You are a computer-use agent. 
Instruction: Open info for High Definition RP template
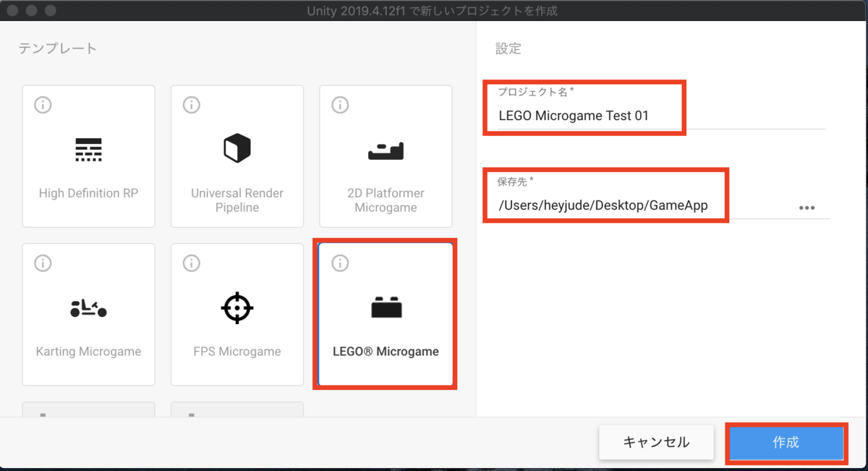[x=43, y=106]
